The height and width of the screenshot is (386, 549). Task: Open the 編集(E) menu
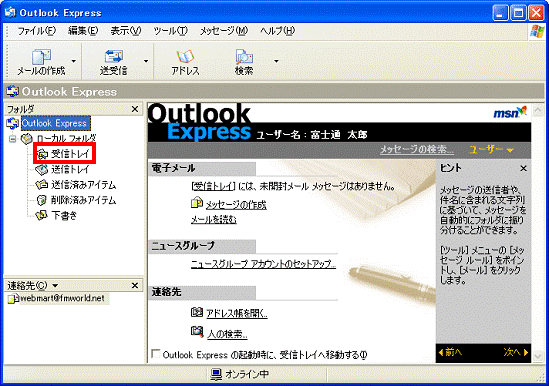[83, 31]
